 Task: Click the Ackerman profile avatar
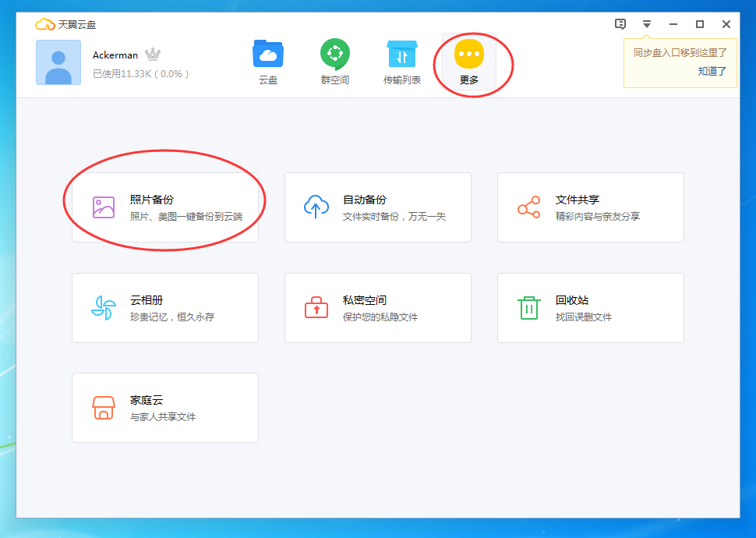58,62
